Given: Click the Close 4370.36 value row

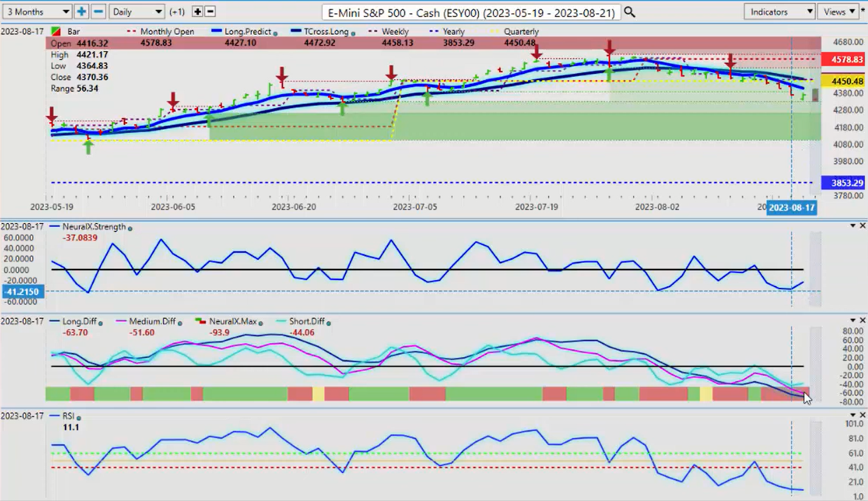Looking at the screenshot, I should pos(79,77).
